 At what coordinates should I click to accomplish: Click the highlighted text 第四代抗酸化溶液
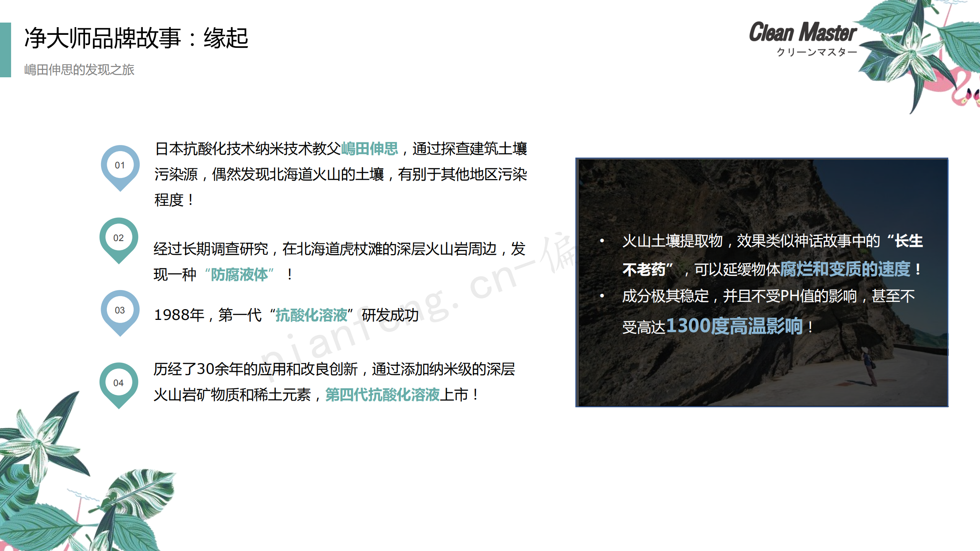click(x=382, y=395)
